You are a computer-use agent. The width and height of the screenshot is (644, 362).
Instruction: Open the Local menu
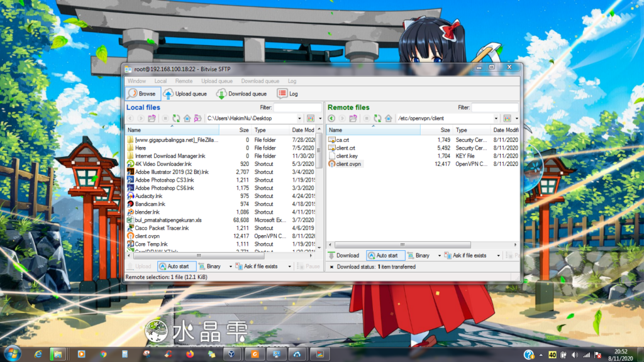coord(160,81)
